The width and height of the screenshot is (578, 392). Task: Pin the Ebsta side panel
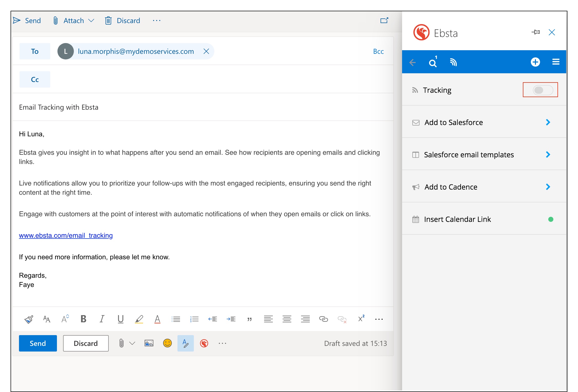point(536,32)
